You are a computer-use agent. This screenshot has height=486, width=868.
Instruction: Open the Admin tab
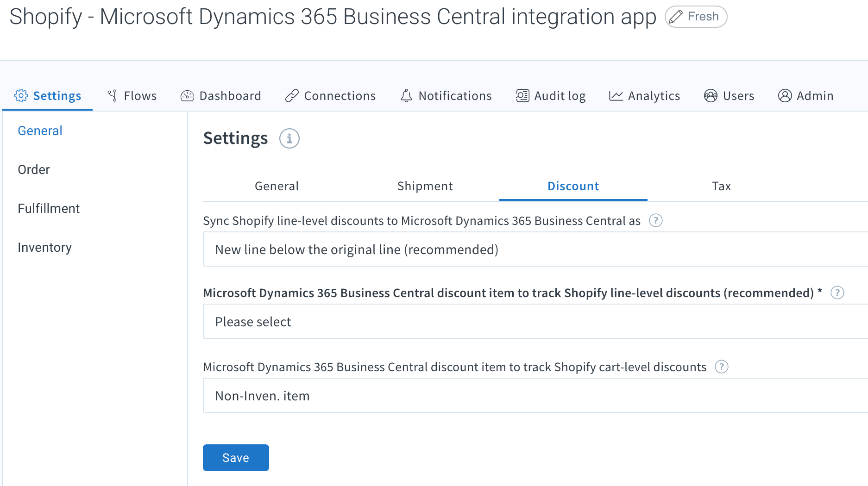point(806,96)
